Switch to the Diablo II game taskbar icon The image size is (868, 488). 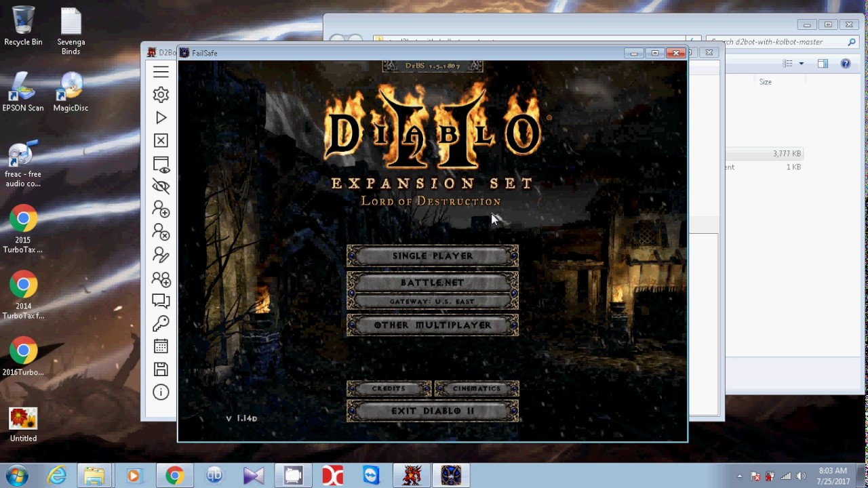point(451,476)
